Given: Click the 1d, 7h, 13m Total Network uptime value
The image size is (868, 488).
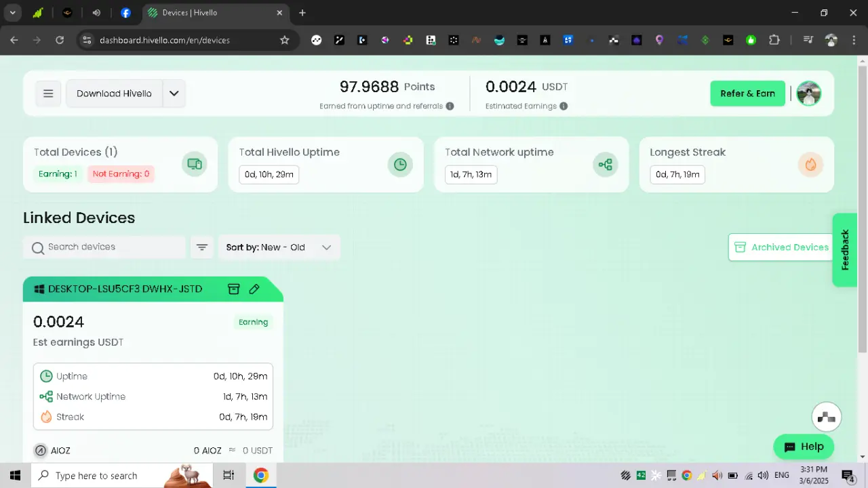Looking at the screenshot, I should pos(471,174).
